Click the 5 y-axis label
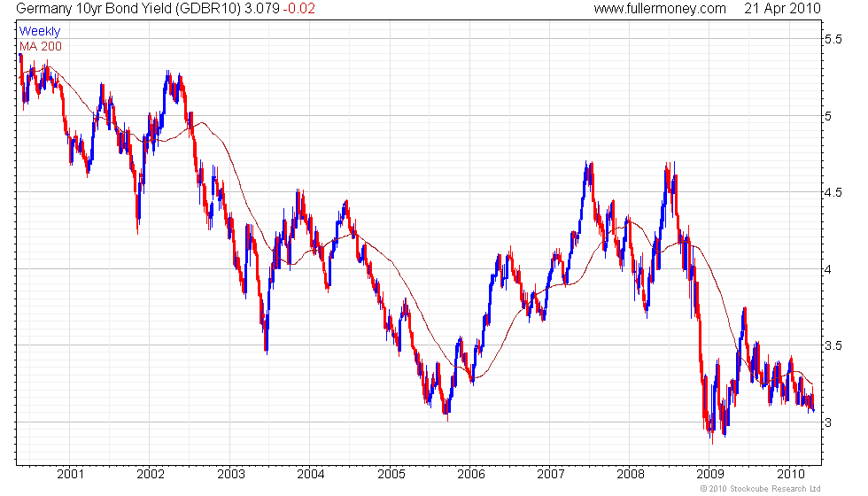The image size is (868, 496). pyautogui.click(x=828, y=116)
